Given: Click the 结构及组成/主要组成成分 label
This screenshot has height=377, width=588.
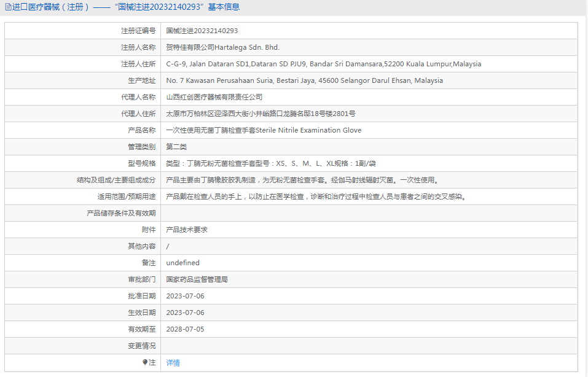Looking at the screenshot, I should pos(116,180).
